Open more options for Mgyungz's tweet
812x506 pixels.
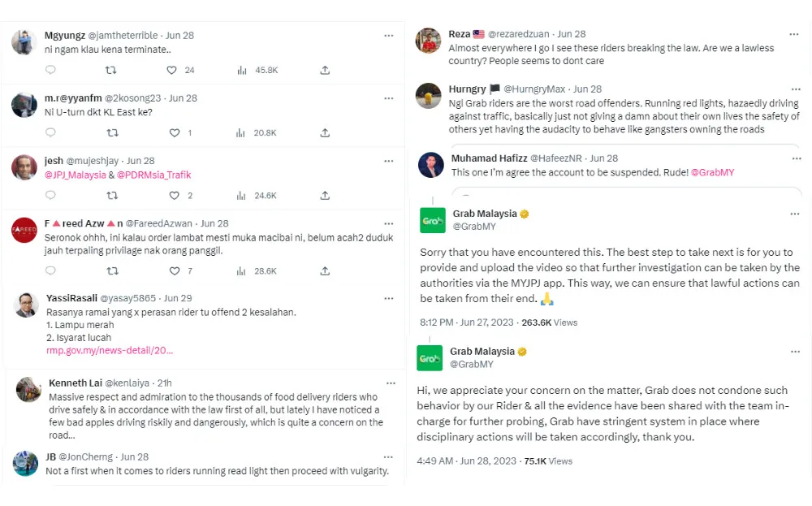(x=389, y=36)
